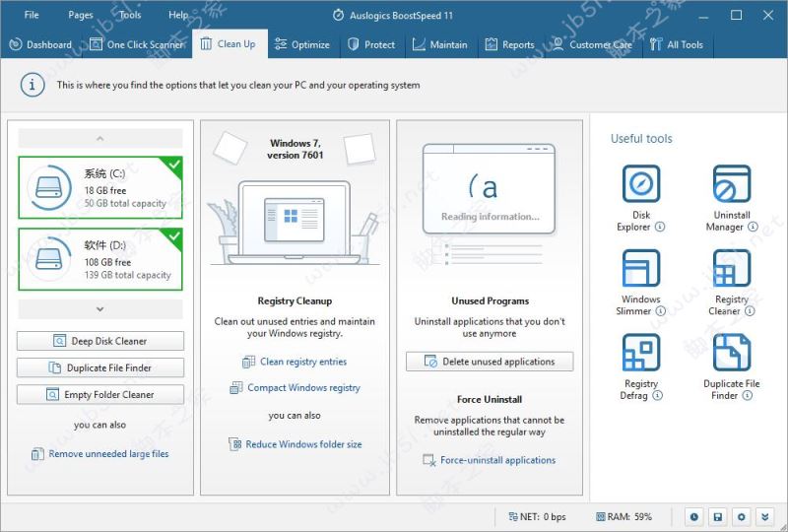The image size is (788, 532).
Task: Move the drive list up with the arrow
Action: (100, 138)
